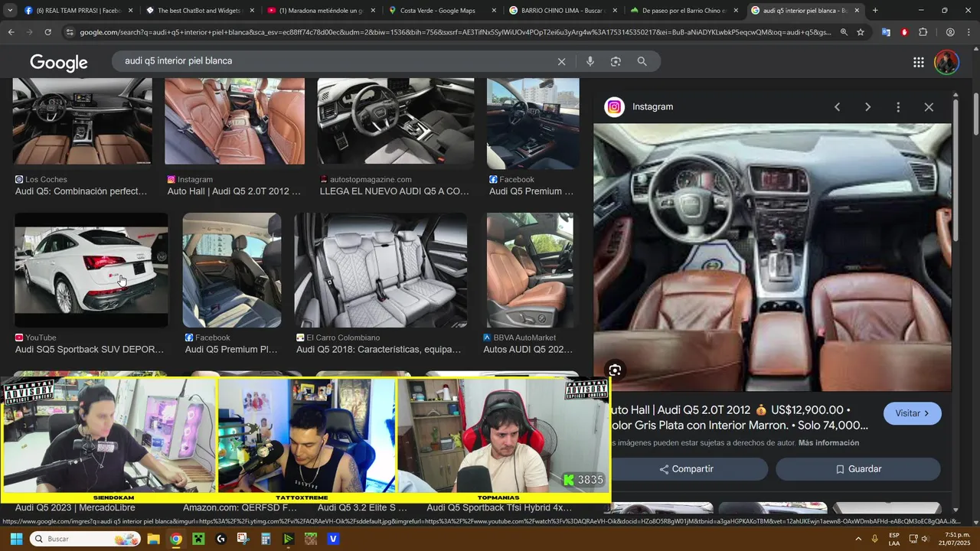This screenshot has width=980, height=551.
Task: Show previous image in preview panel
Action: [837, 107]
